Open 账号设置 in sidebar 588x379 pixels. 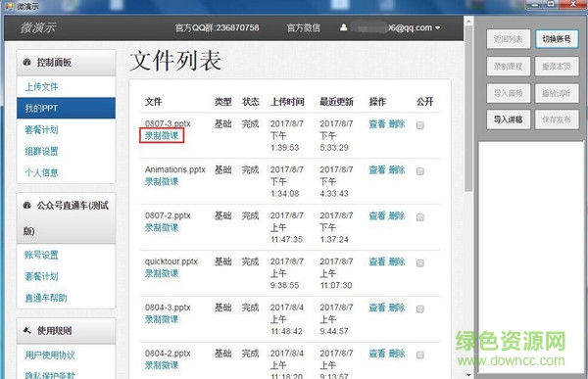coord(41,255)
